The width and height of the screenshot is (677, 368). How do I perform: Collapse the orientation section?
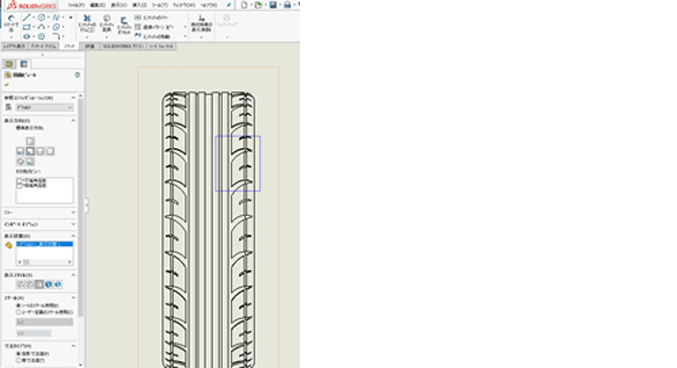point(73,120)
